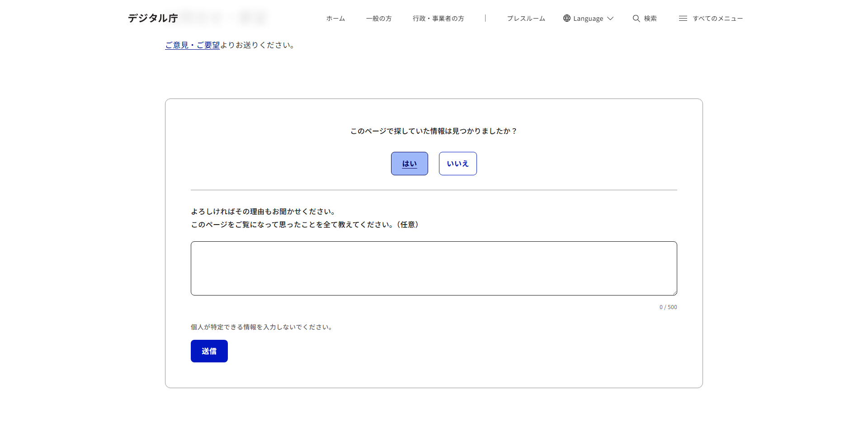
Task: Go to プレスルーム page
Action: [526, 19]
